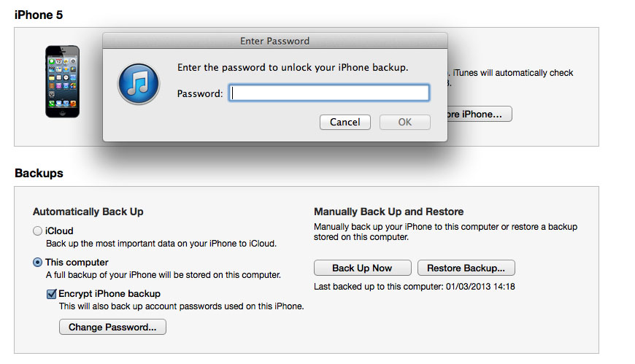Cancel the Enter Password dialog
This screenshot has height=364, width=635.
[345, 122]
